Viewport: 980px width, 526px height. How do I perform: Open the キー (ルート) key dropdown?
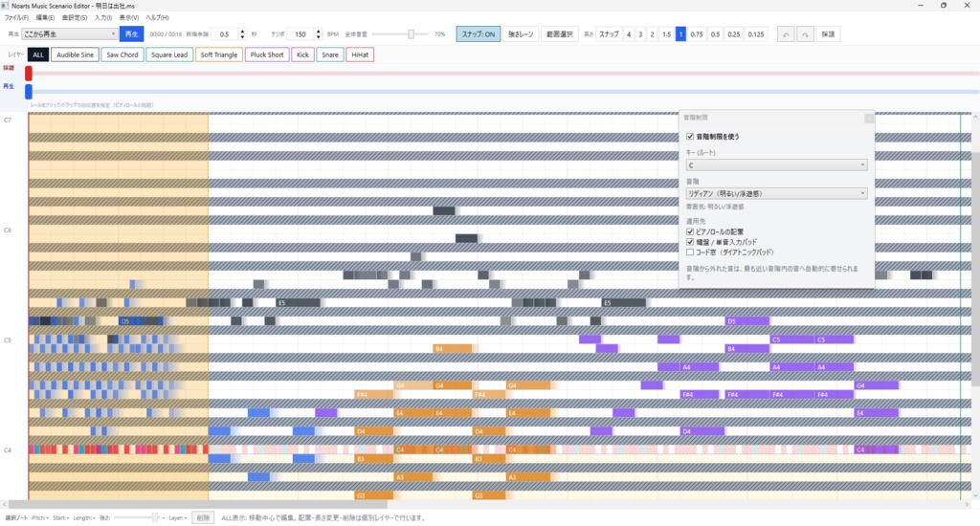(776, 164)
